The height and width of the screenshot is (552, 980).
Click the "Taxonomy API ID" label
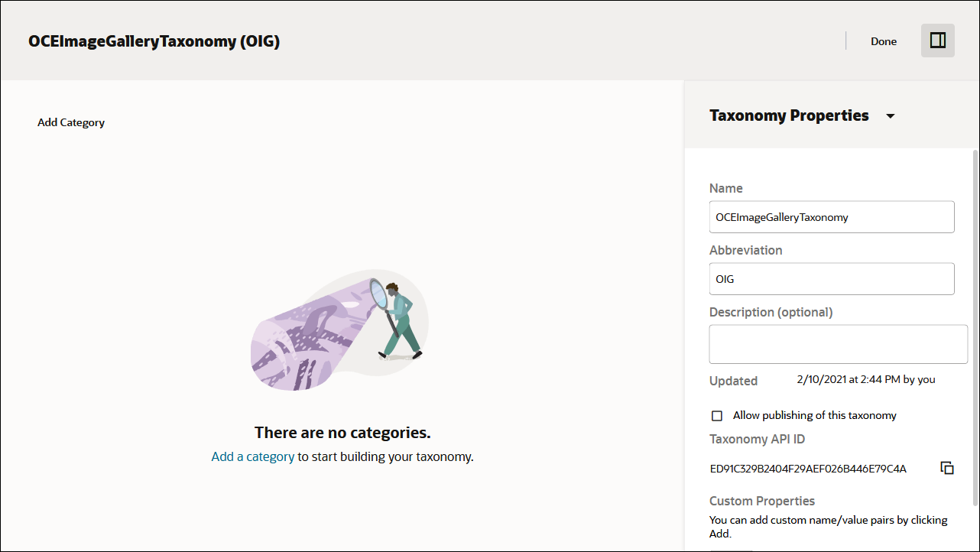click(757, 439)
